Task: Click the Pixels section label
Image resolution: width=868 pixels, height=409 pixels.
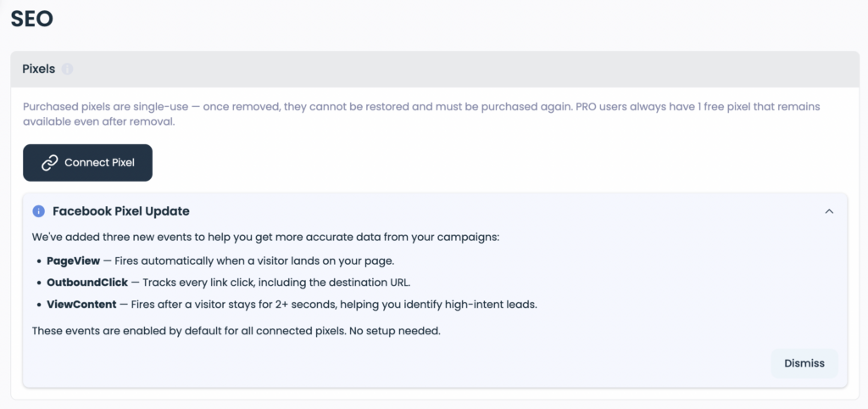Action: (38, 69)
